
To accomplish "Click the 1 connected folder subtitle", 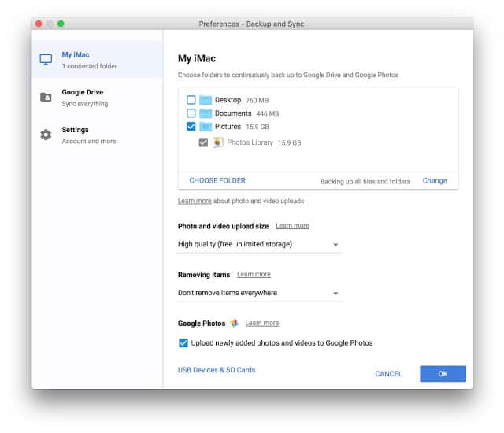I will click(89, 66).
